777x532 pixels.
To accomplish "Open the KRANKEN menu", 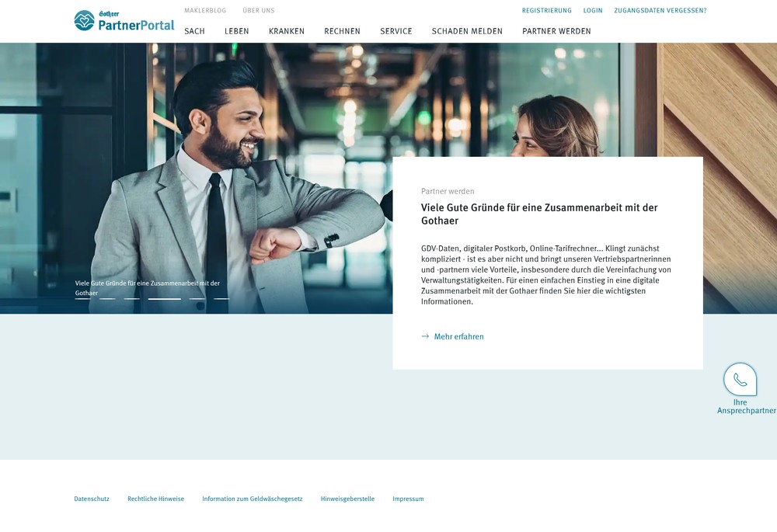I will coord(287,31).
